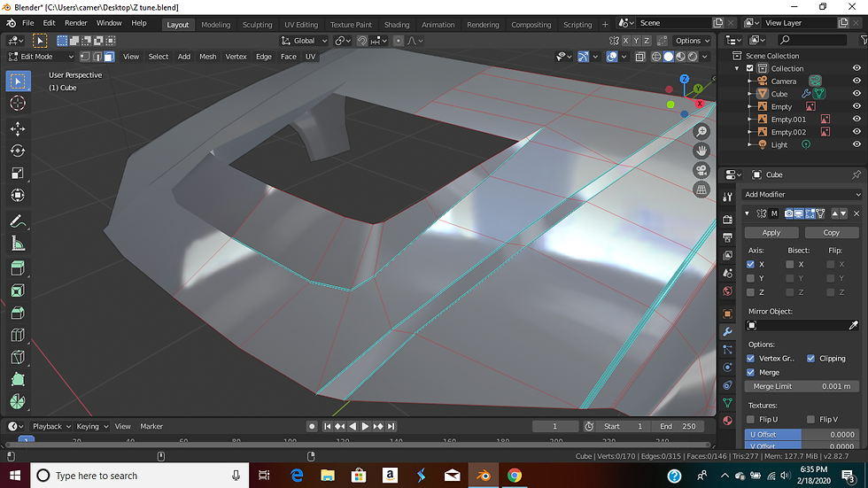
Task: Enable the Flip U texture checkbox
Action: (x=751, y=420)
